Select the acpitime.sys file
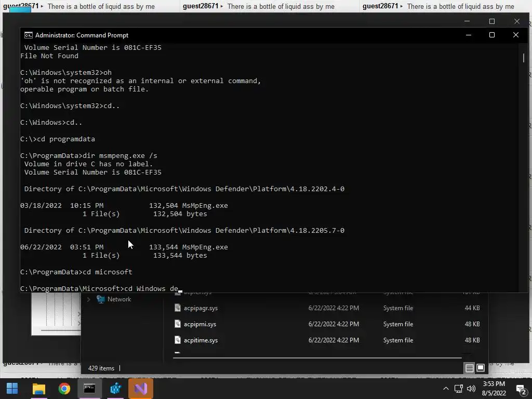 [201, 340]
